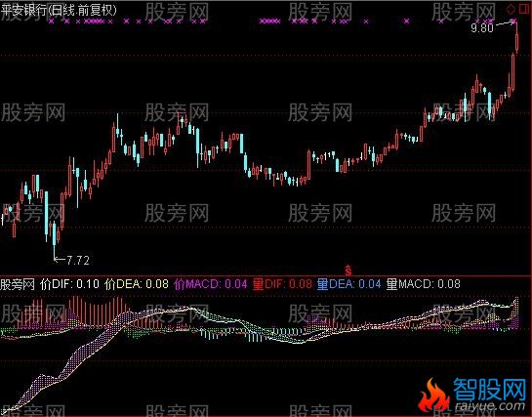Click the 9.80 high price label
The image size is (532, 417).
click(x=482, y=28)
